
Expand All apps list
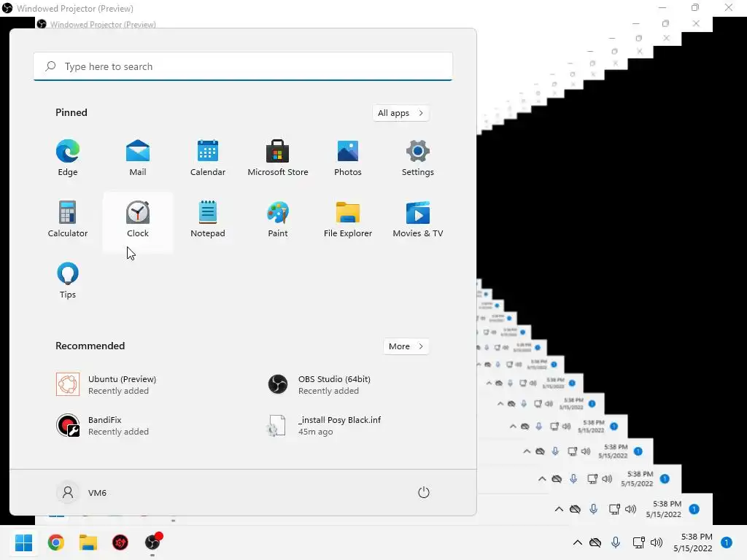tap(400, 113)
